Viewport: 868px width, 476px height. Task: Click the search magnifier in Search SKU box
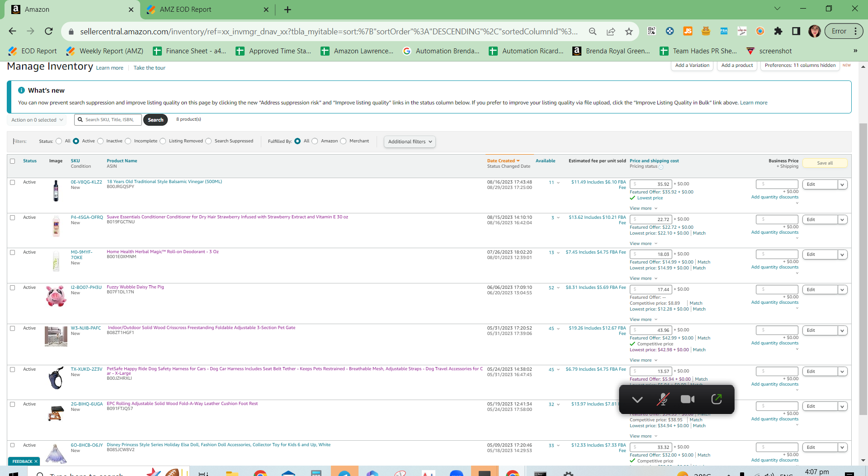80,120
